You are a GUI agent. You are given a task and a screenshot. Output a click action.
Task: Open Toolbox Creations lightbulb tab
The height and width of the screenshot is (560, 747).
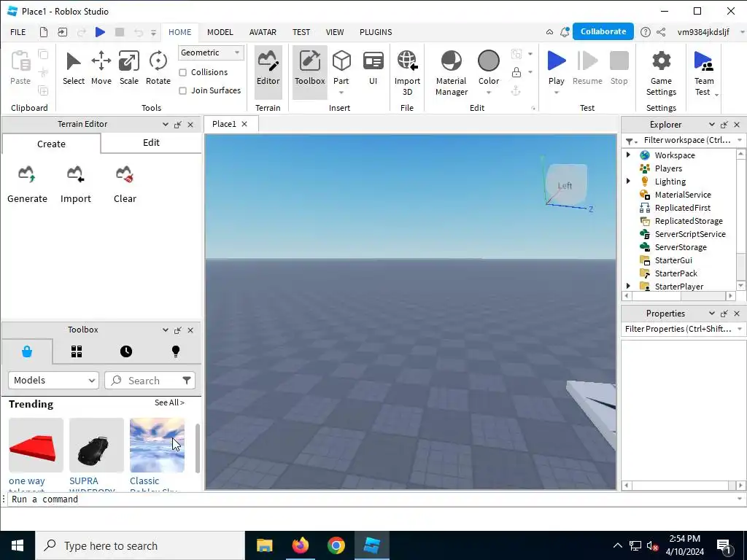tap(176, 351)
